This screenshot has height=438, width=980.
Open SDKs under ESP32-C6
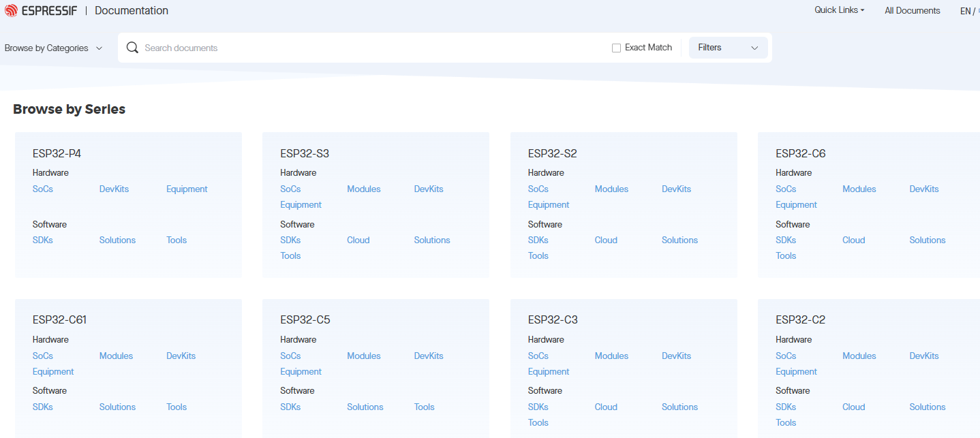click(x=786, y=240)
